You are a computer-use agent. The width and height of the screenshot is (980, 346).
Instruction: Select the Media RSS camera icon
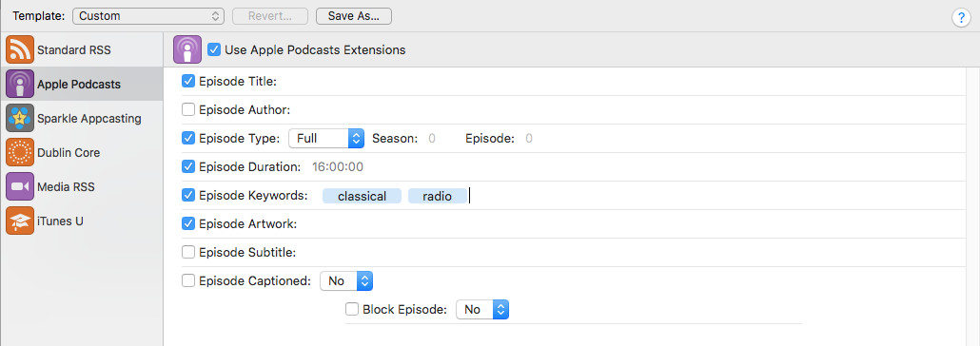19,186
